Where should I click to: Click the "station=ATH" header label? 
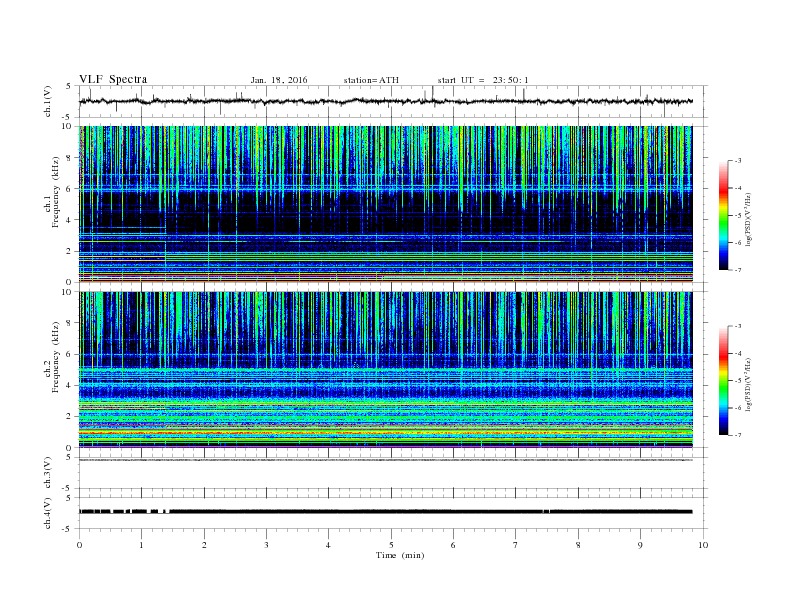pyautogui.click(x=371, y=80)
